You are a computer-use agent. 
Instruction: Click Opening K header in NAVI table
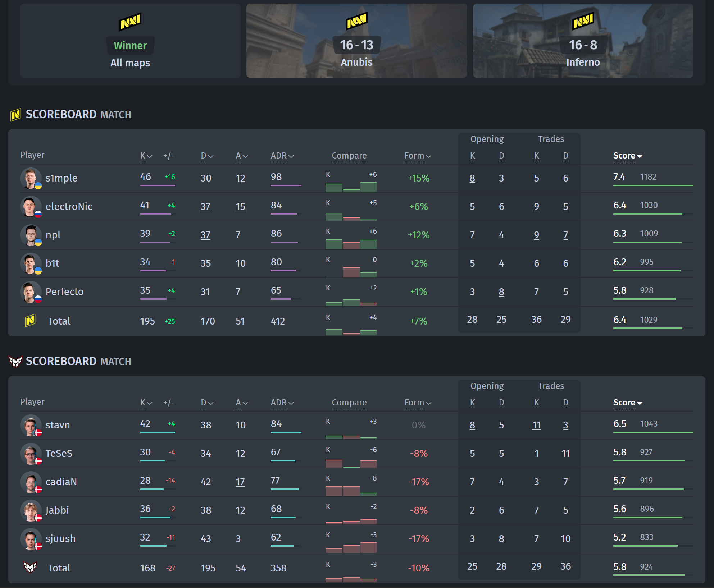472,156
